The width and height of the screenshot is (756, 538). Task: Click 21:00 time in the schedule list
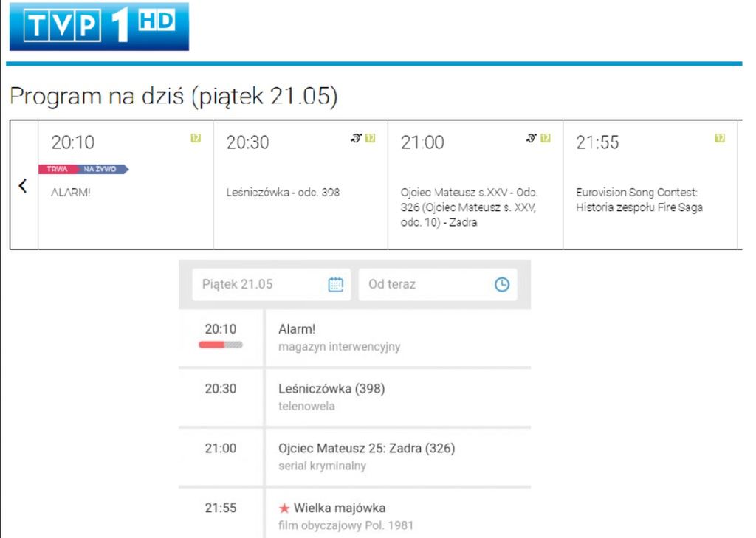[220, 449]
